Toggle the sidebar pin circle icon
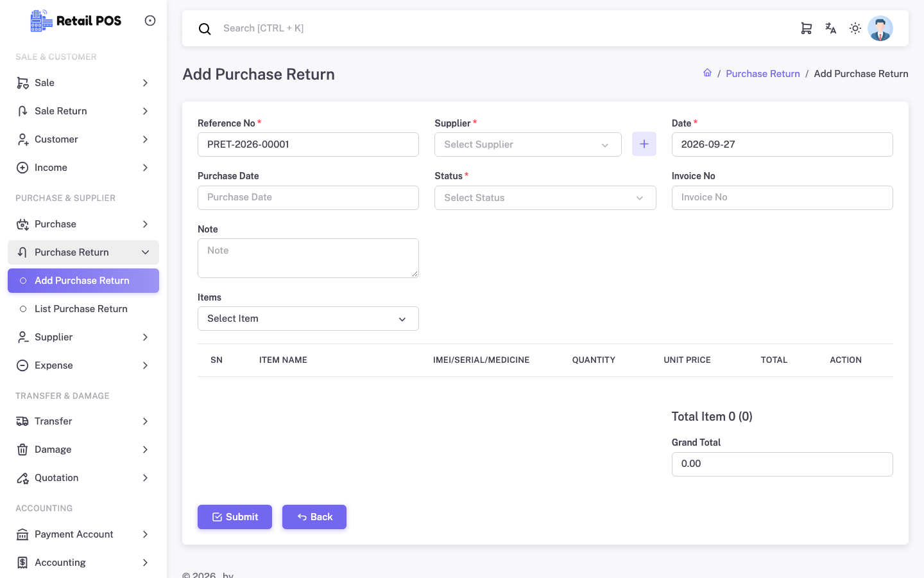 coord(150,21)
